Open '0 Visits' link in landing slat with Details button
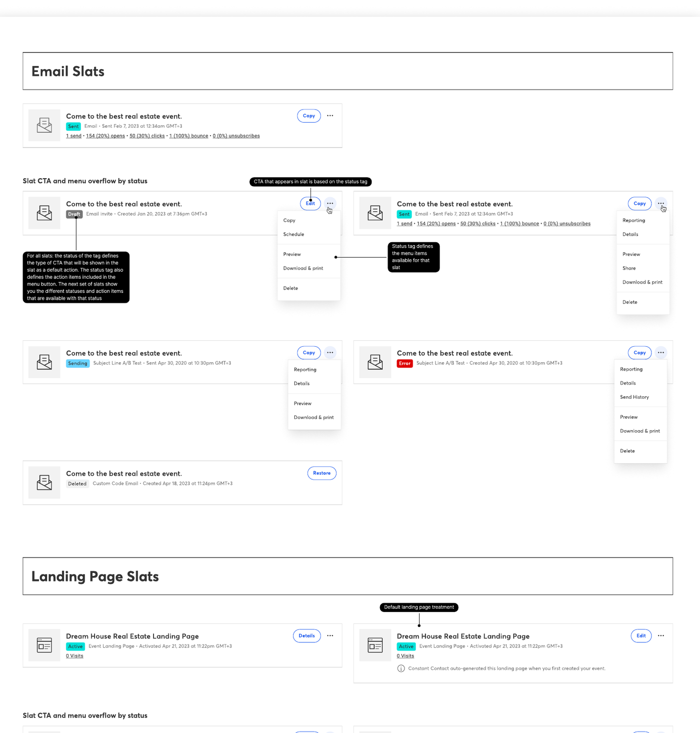 click(74, 656)
